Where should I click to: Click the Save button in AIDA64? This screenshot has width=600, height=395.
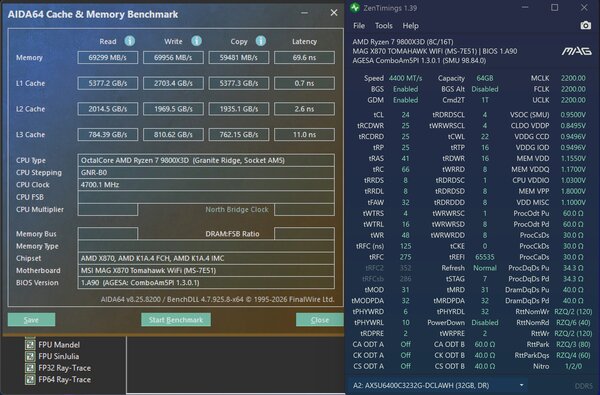tap(31, 320)
